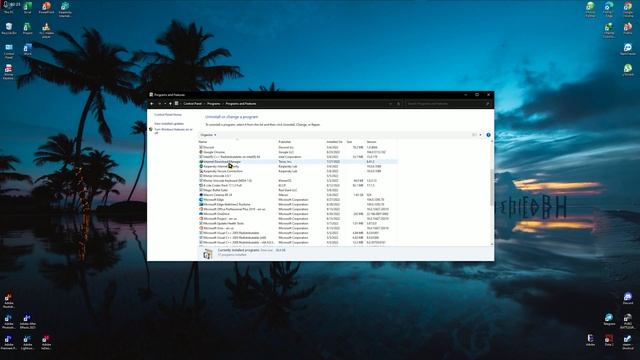Select the Kaspersky Internet Security row
Screen dimensions: 640x360
tap(297, 167)
